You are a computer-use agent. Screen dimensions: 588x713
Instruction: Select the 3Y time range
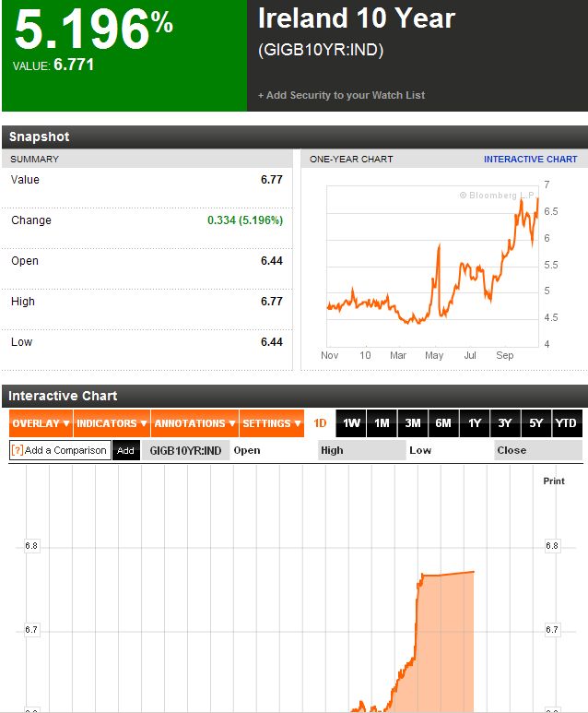click(x=505, y=423)
